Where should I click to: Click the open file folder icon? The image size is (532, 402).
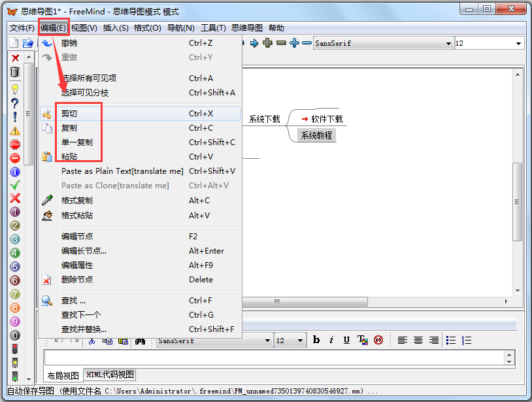pos(28,42)
